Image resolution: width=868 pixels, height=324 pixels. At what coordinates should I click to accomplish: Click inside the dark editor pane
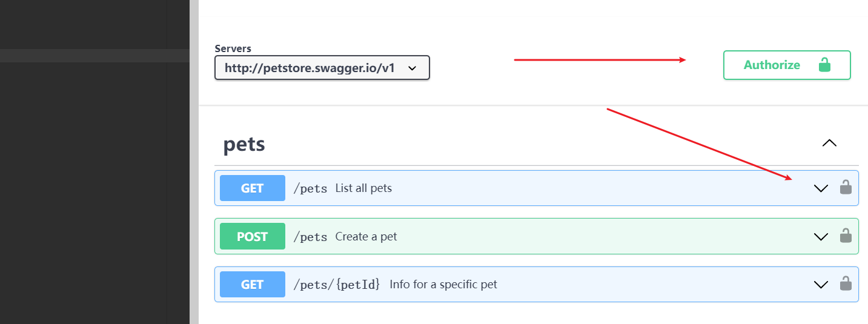coord(85,182)
